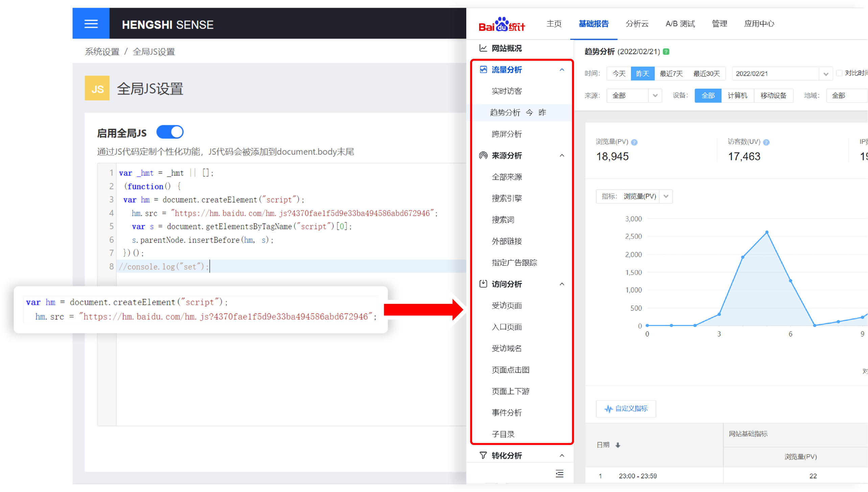Click the visit analysis icon
This screenshot has height=492, width=868.
pos(483,284)
